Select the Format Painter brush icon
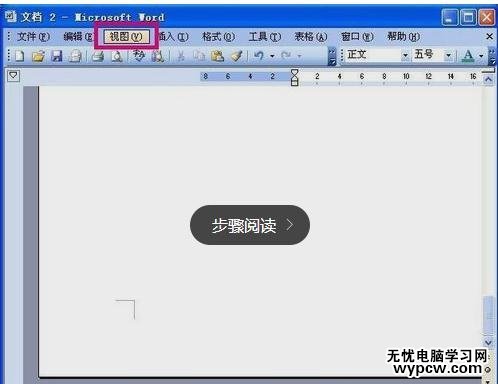 pyautogui.click(x=237, y=56)
